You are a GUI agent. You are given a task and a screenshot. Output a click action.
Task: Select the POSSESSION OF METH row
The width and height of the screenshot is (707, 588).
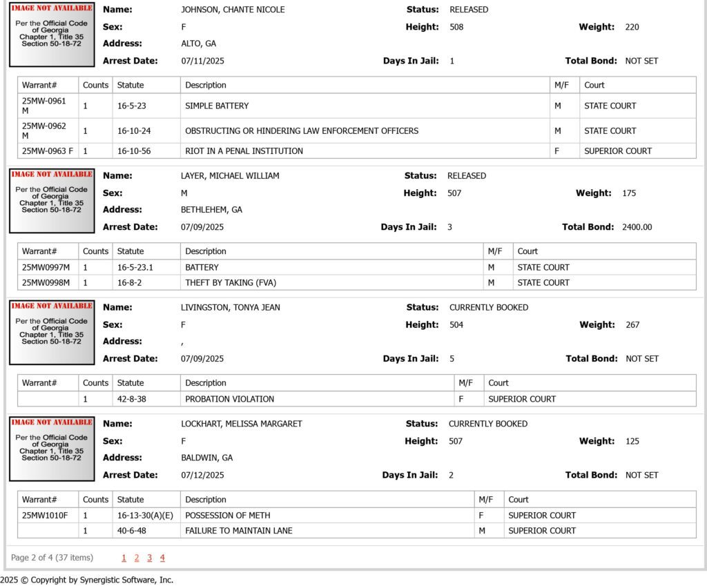click(357, 515)
